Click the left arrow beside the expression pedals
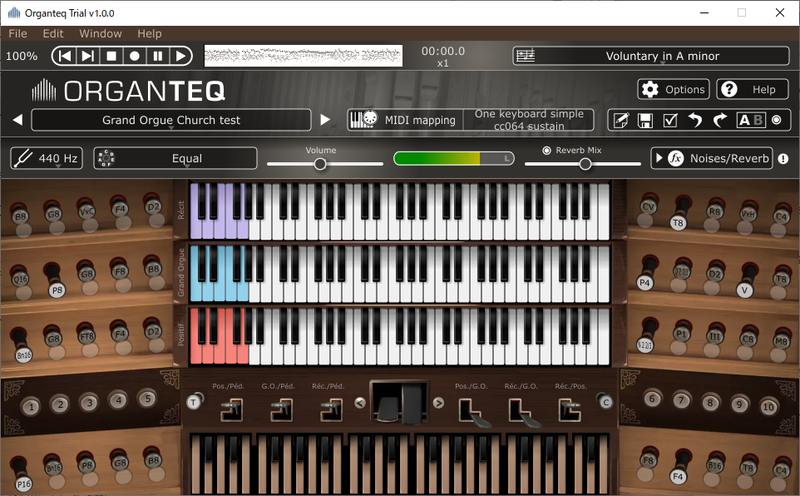This screenshot has height=496, width=800. tap(360, 403)
